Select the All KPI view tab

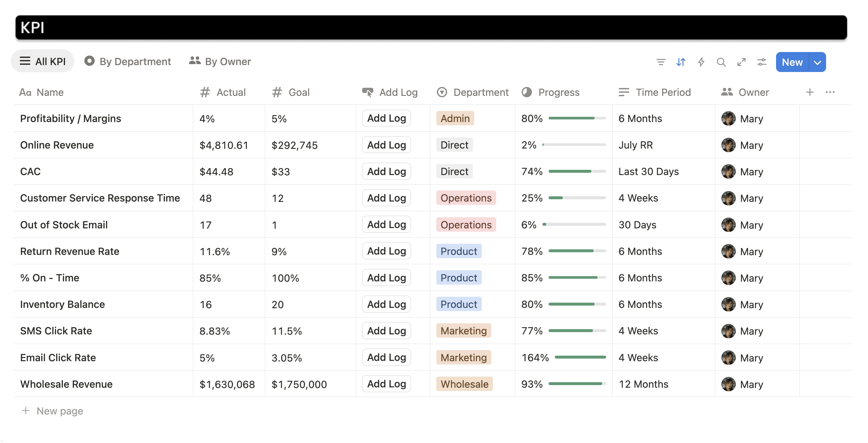(43, 61)
